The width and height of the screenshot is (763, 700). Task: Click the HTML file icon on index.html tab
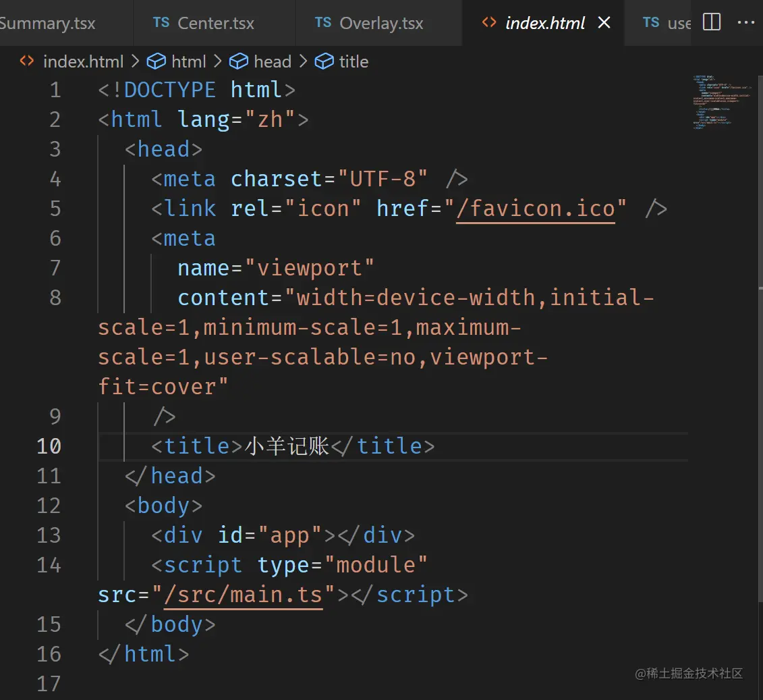tap(489, 22)
